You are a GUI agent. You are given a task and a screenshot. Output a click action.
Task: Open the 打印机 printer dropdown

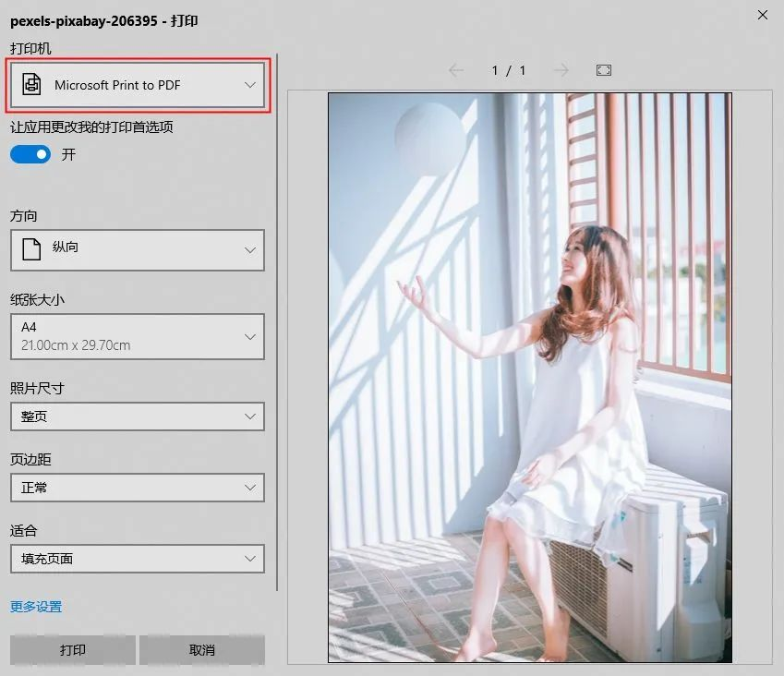coord(137,85)
